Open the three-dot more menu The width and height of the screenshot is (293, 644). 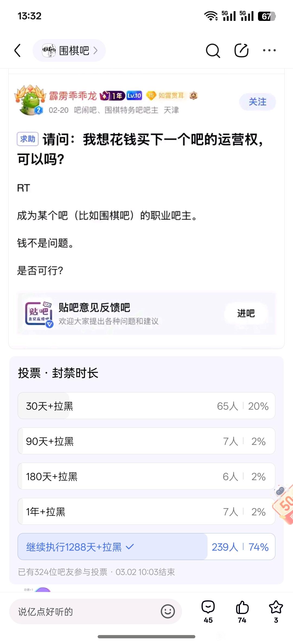pos(269,50)
